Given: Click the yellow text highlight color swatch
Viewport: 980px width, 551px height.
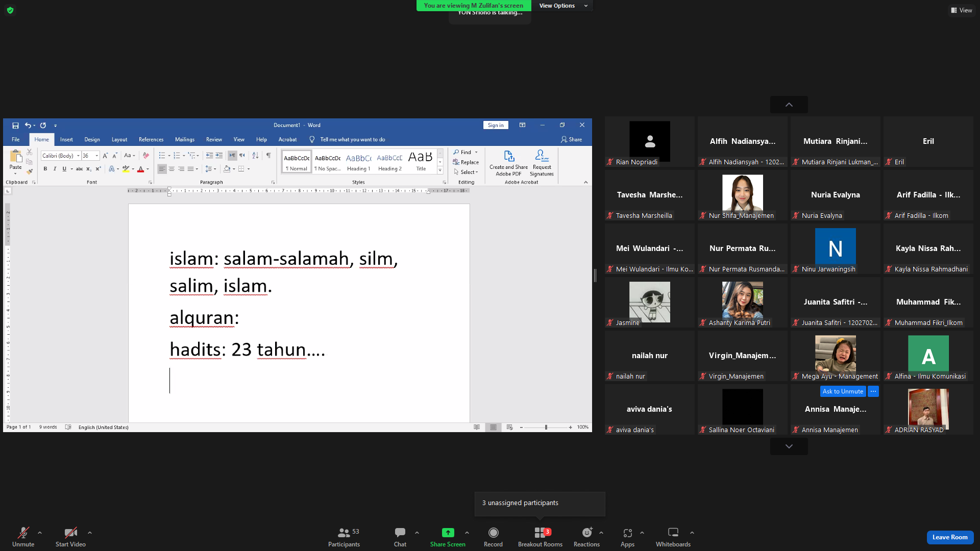Looking at the screenshot, I should (126, 169).
